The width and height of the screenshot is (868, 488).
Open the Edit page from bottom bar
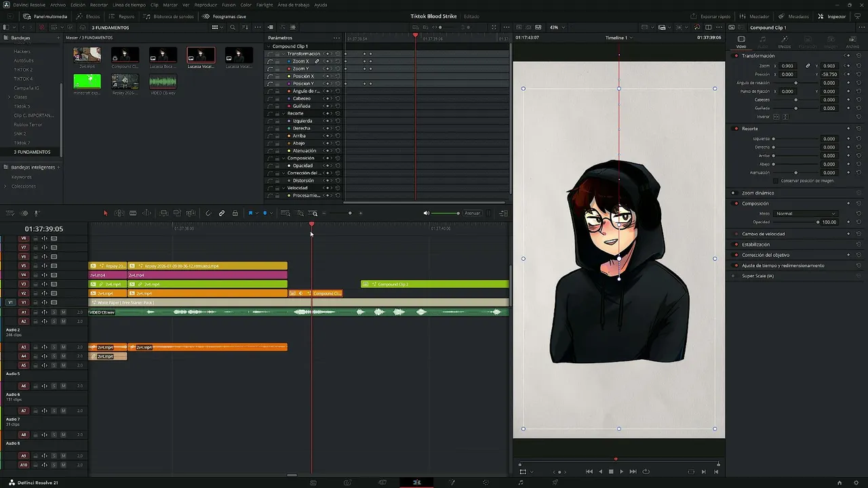tap(416, 483)
